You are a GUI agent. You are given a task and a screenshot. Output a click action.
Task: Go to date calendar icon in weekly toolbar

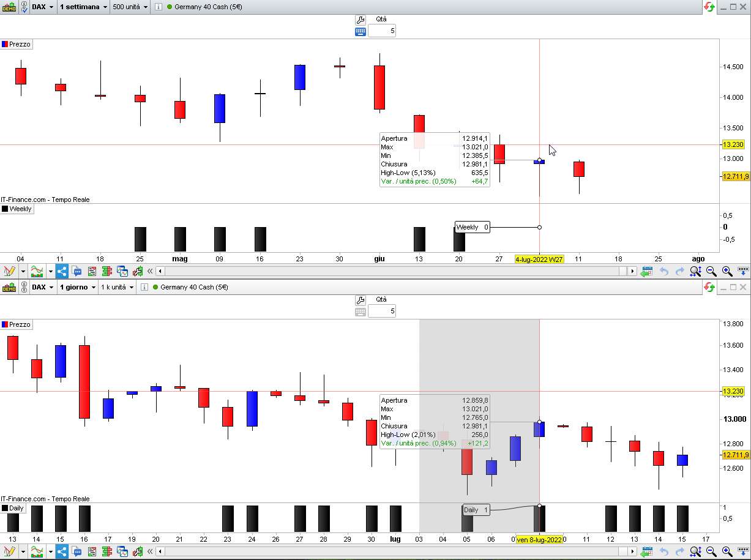click(646, 271)
